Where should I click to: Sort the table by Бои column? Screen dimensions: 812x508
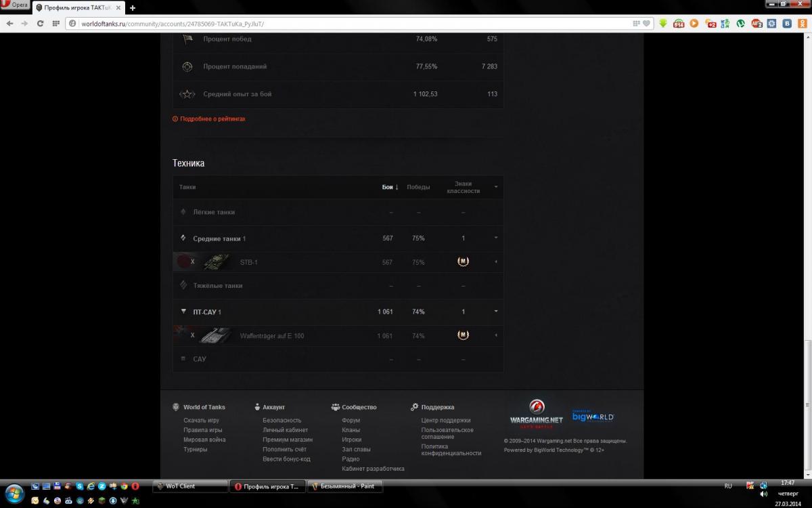tap(390, 187)
